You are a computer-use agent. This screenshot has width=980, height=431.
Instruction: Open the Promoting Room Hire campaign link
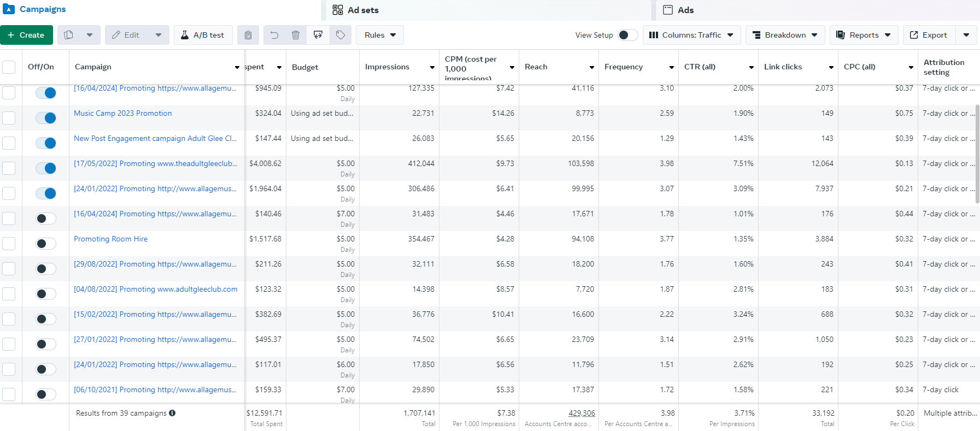(x=110, y=239)
